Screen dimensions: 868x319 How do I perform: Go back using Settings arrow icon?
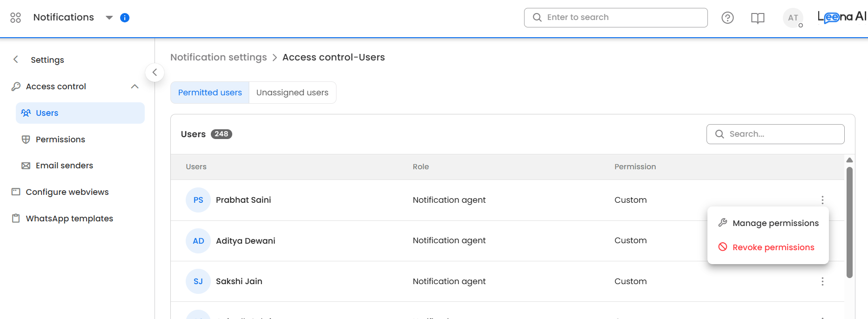(x=16, y=60)
